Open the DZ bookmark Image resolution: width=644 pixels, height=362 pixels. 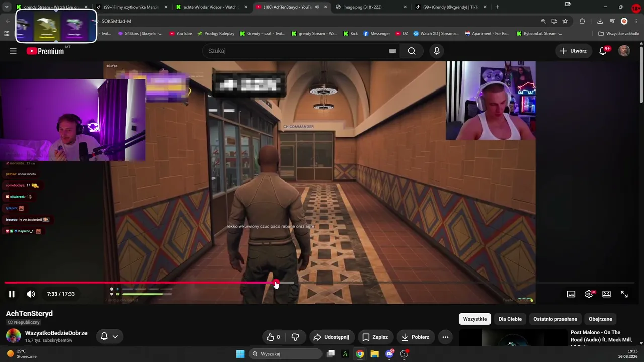401,34
